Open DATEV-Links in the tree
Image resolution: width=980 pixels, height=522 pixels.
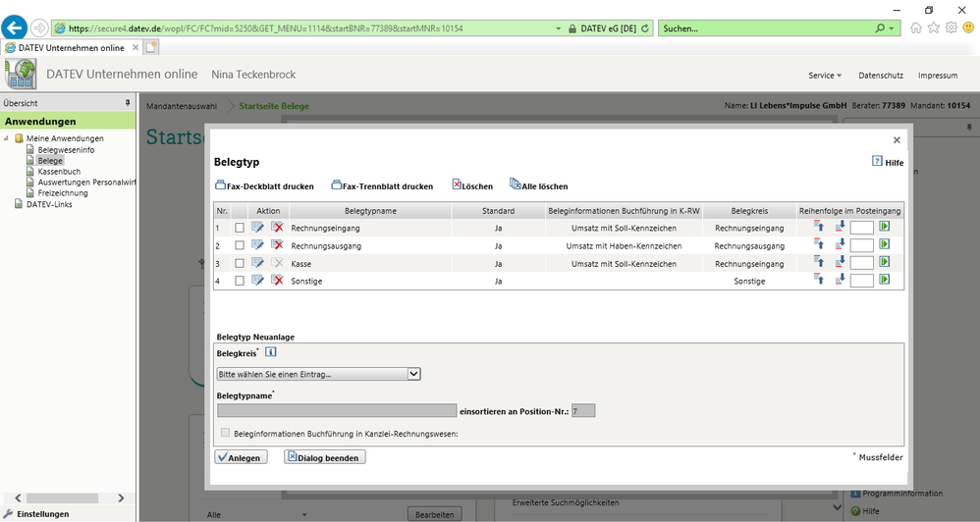(x=49, y=204)
